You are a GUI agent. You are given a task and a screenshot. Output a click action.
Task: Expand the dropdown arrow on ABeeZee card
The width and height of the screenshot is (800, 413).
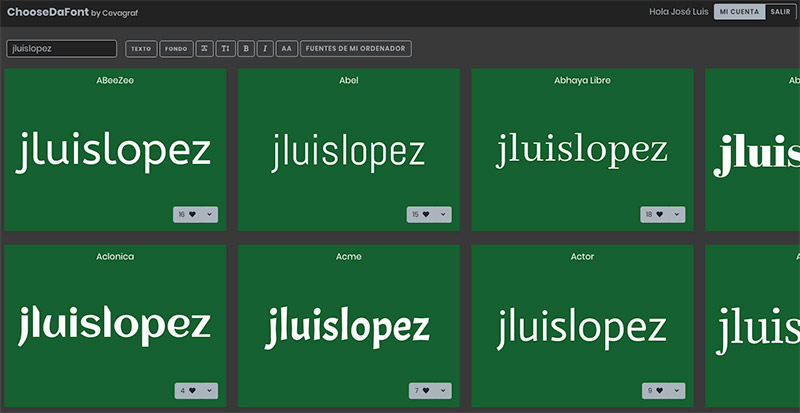click(210, 215)
